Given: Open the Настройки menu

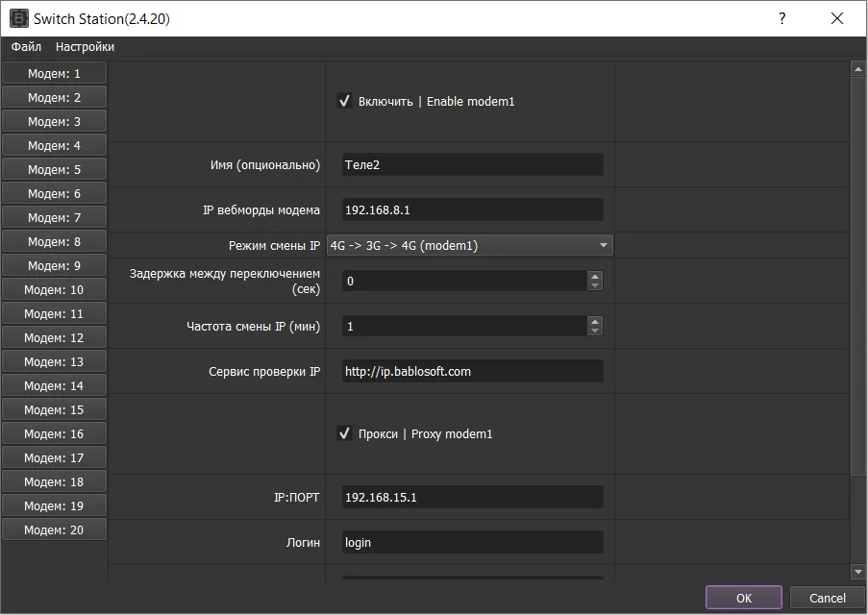Looking at the screenshot, I should [85, 46].
